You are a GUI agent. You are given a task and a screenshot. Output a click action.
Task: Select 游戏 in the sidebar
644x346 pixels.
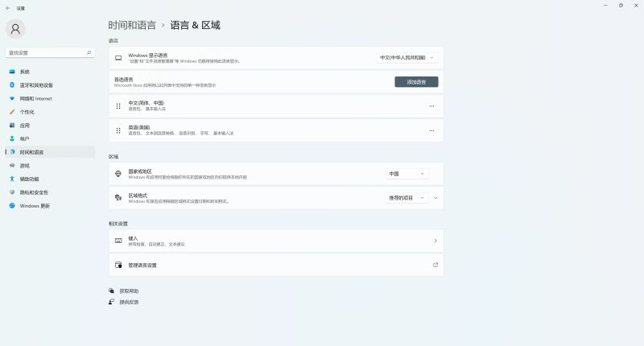point(50,166)
